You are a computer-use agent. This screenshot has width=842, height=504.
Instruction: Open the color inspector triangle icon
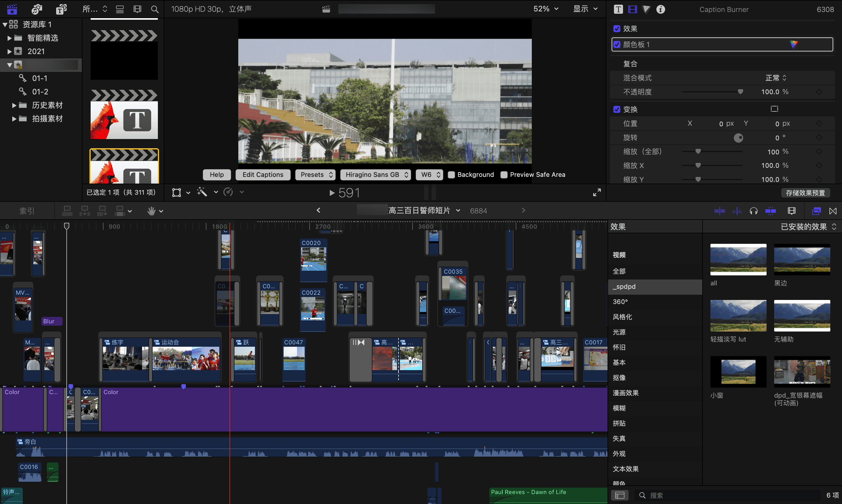pyautogui.click(x=646, y=9)
